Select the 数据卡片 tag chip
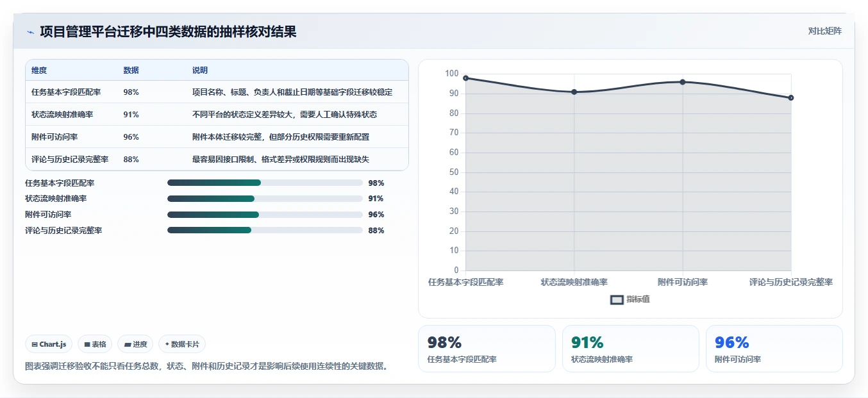The width and height of the screenshot is (868, 398). pyautogui.click(x=182, y=344)
